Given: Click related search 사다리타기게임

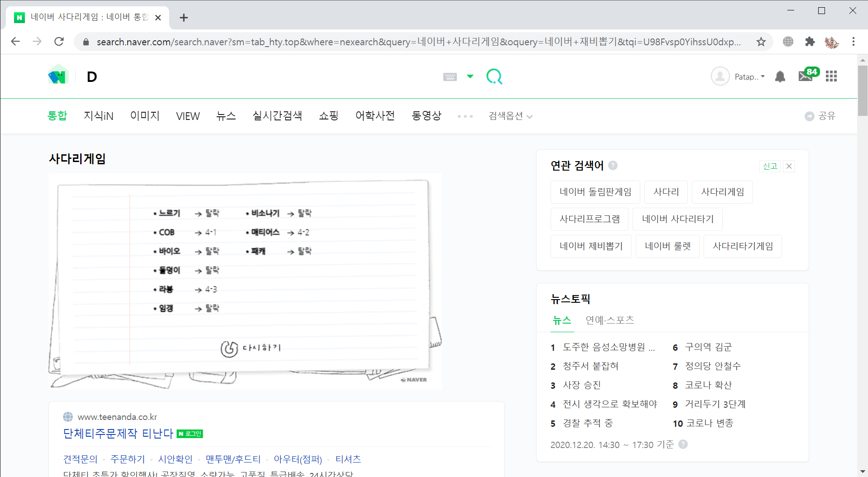Looking at the screenshot, I should point(743,246).
